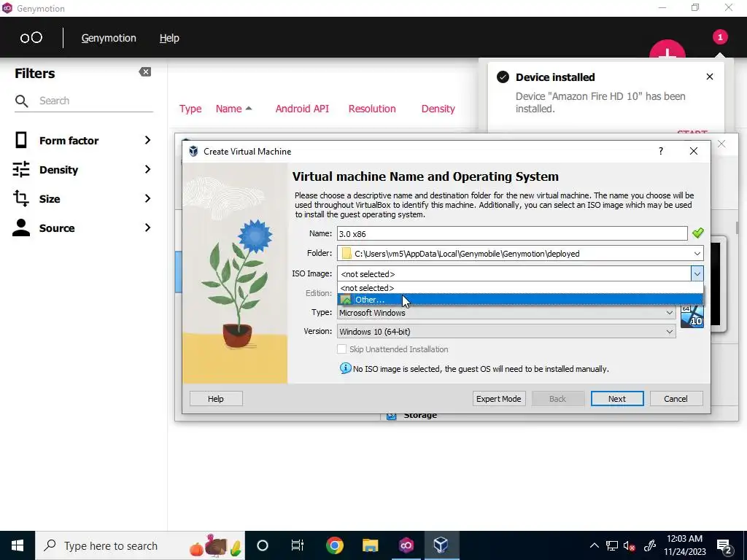
Task: Switch to VirtualBox taskbar icon
Action: click(x=441, y=545)
